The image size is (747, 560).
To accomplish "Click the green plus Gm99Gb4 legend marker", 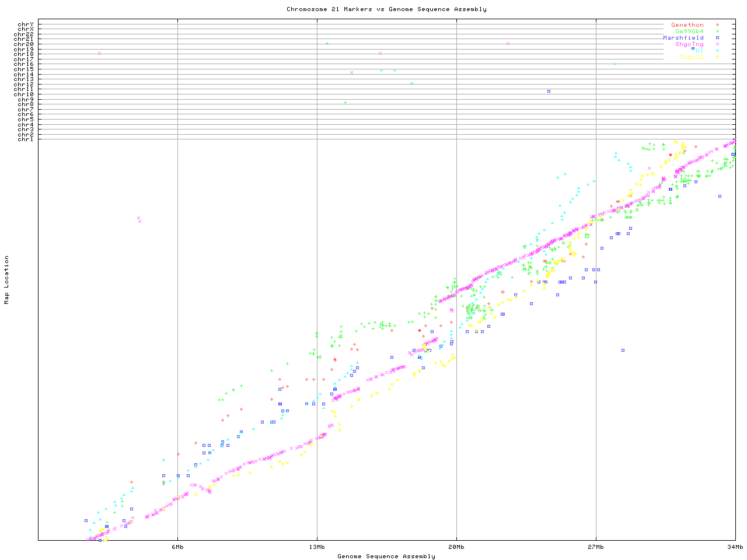I will coord(717,32).
